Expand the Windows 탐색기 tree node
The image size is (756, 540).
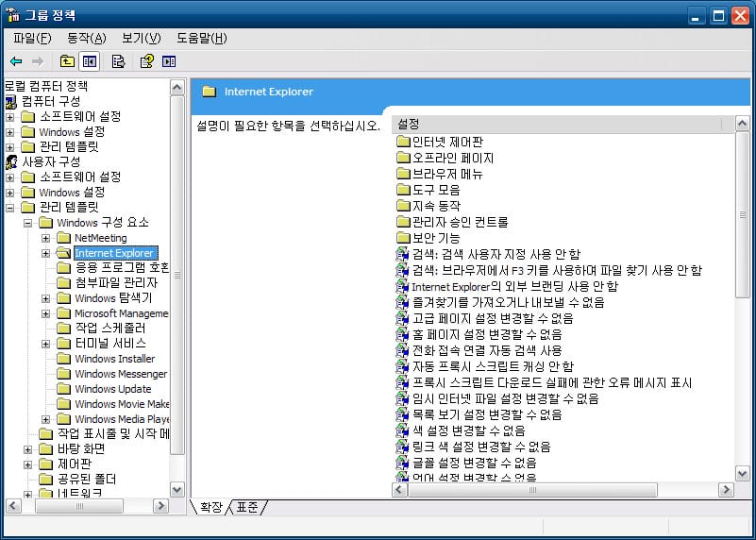pyautogui.click(x=46, y=298)
